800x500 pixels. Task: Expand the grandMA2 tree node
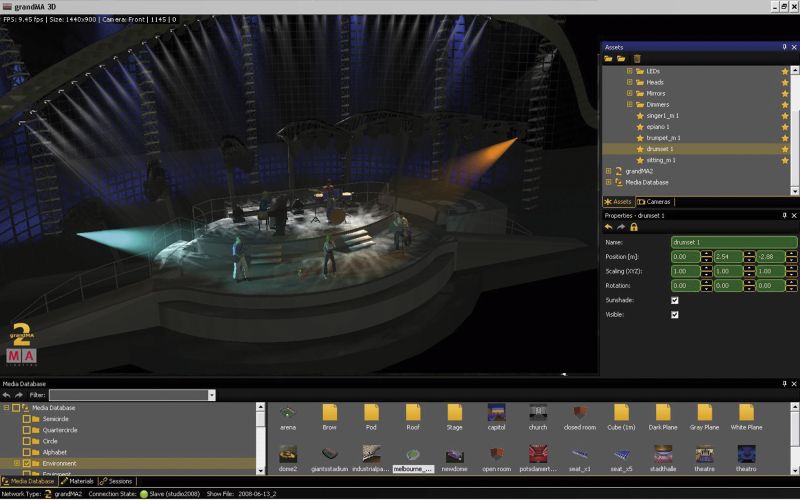pyautogui.click(x=608, y=171)
